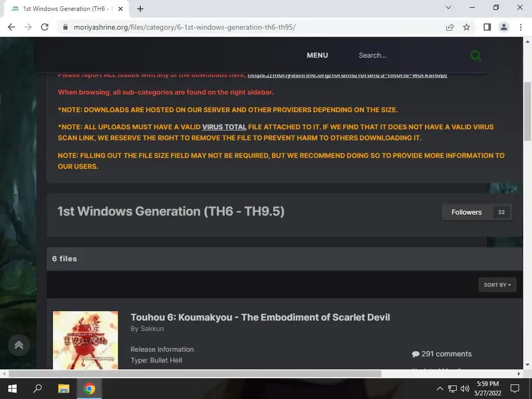Click the vertical scrollbar up arrow
532x399 pixels.
coord(528,42)
